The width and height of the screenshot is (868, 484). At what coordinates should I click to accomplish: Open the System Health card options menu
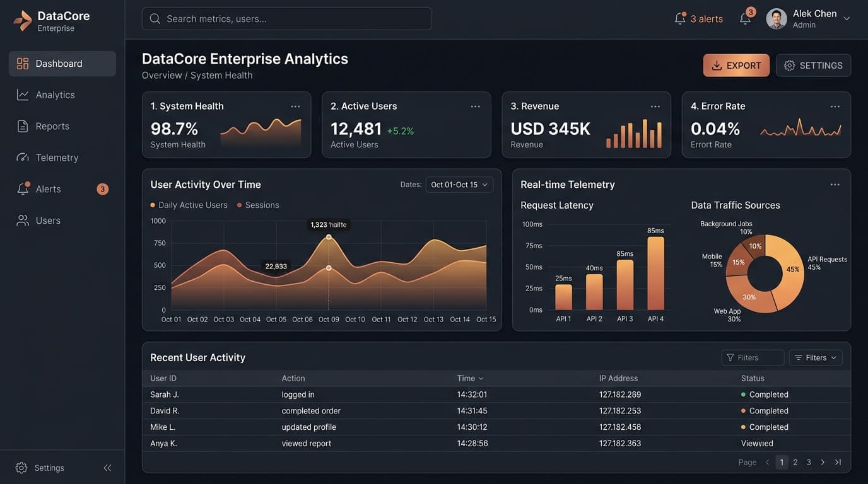click(x=295, y=107)
